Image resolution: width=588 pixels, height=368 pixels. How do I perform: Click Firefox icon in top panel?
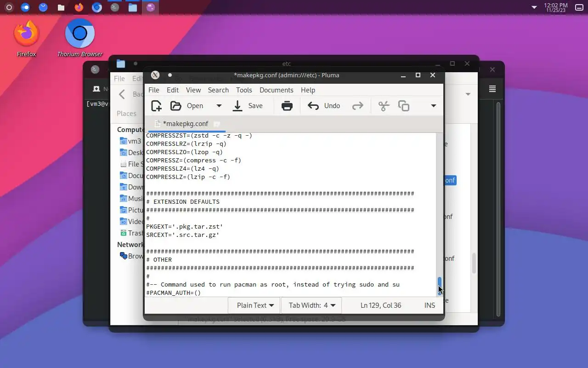(79, 7)
